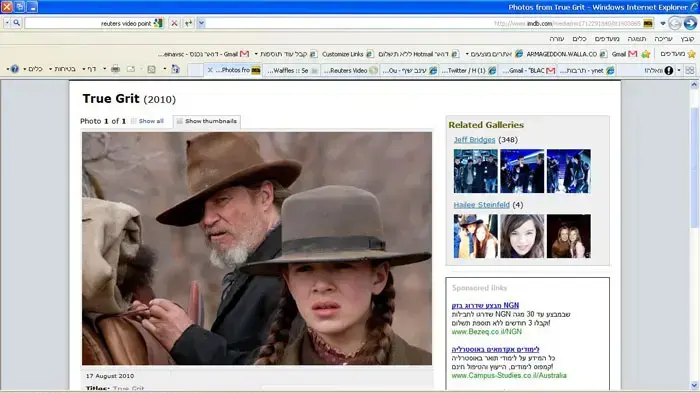Open File menu (קובץ)
700x393 pixels.
(x=688, y=39)
